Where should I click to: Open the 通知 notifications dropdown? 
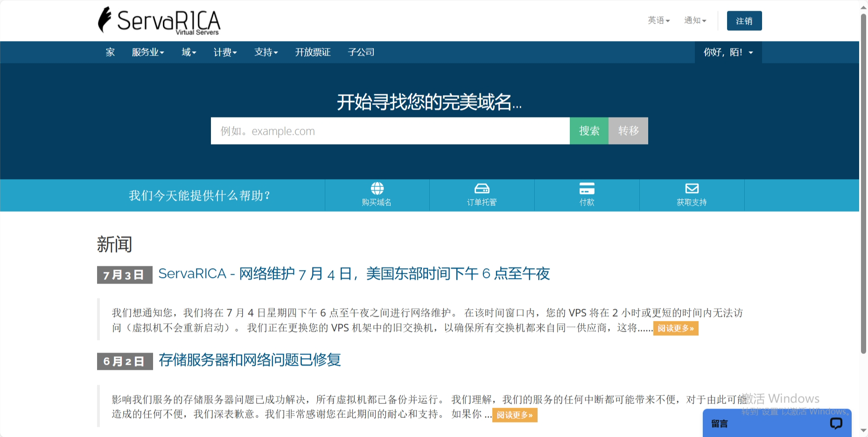[695, 21]
